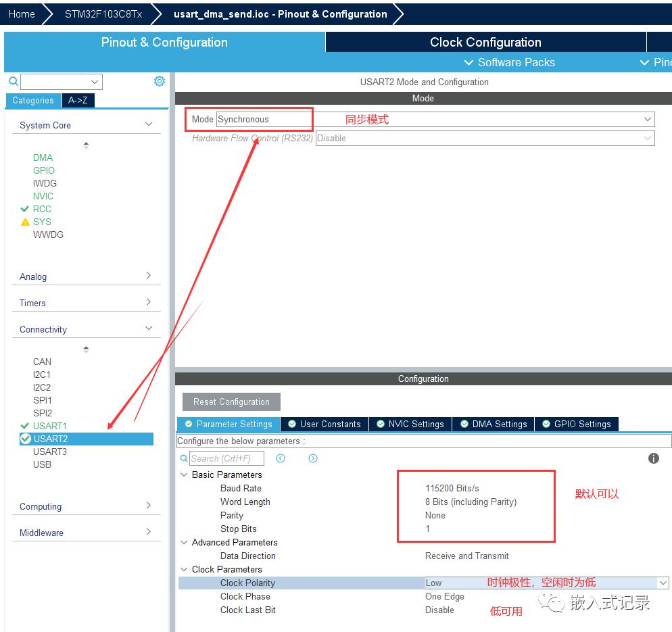
Task: Select I2C1 under Connectivity
Action: (x=41, y=374)
